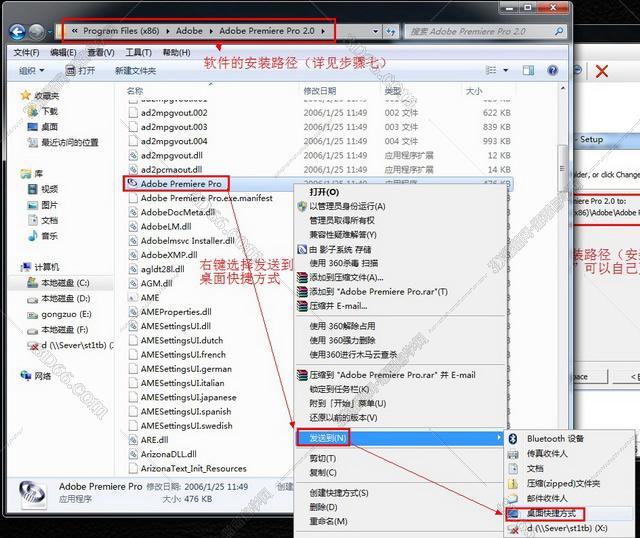Click red X icon in background Setup window
The image size is (640, 538).
point(602,71)
